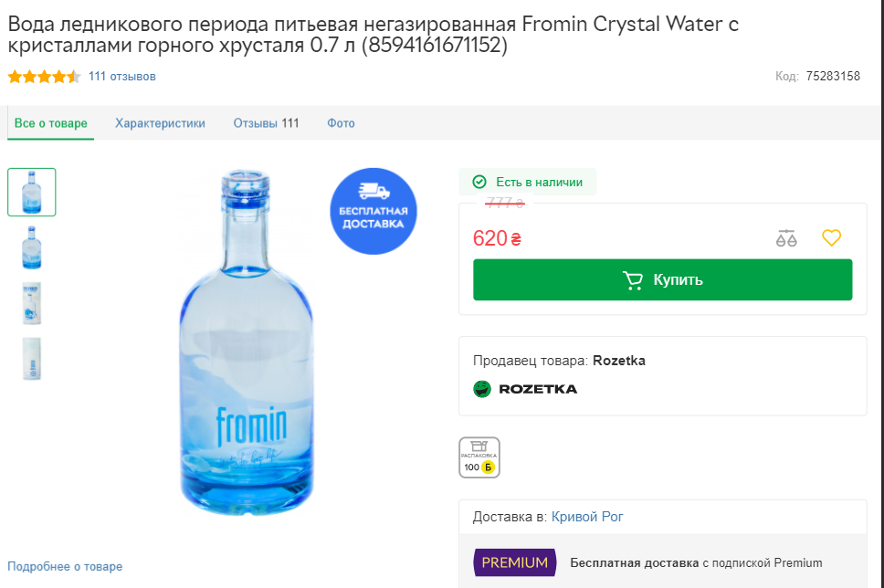The image size is (884, 588).
Task: Select the first bottle thumbnail
Action: pos(32,192)
